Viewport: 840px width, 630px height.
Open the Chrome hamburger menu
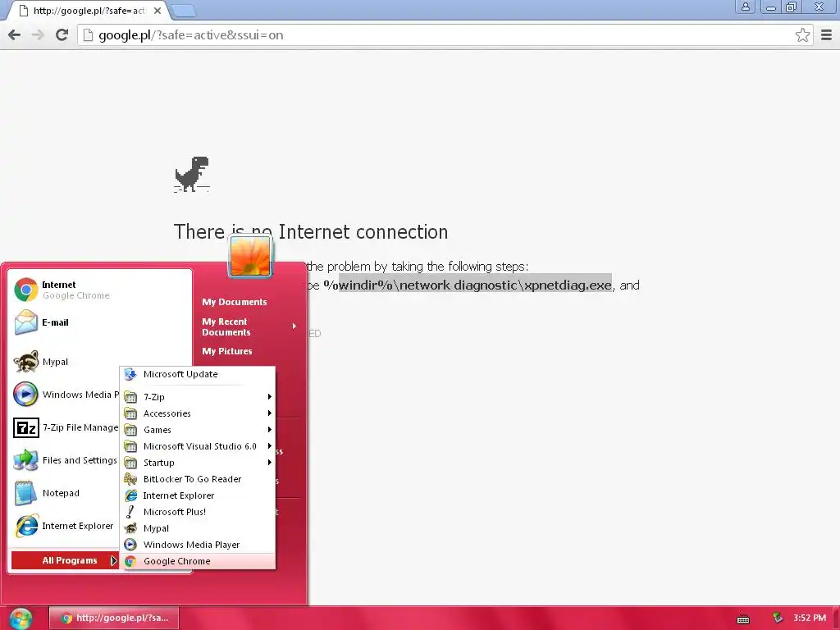tap(827, 34)
